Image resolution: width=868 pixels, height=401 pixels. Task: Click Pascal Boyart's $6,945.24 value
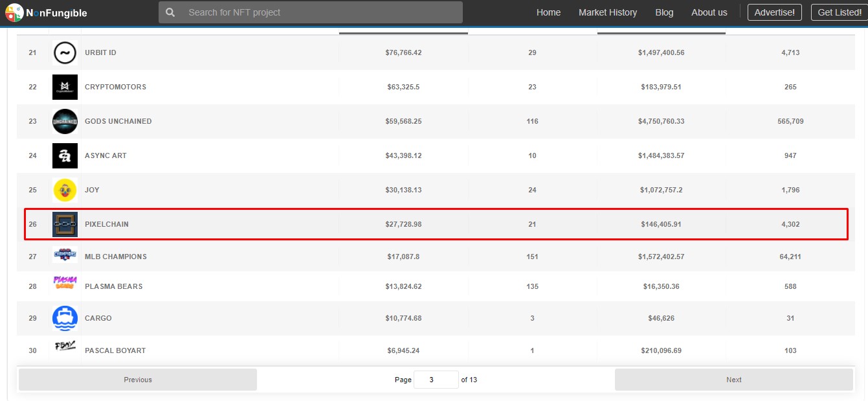(x=403, y=350)
